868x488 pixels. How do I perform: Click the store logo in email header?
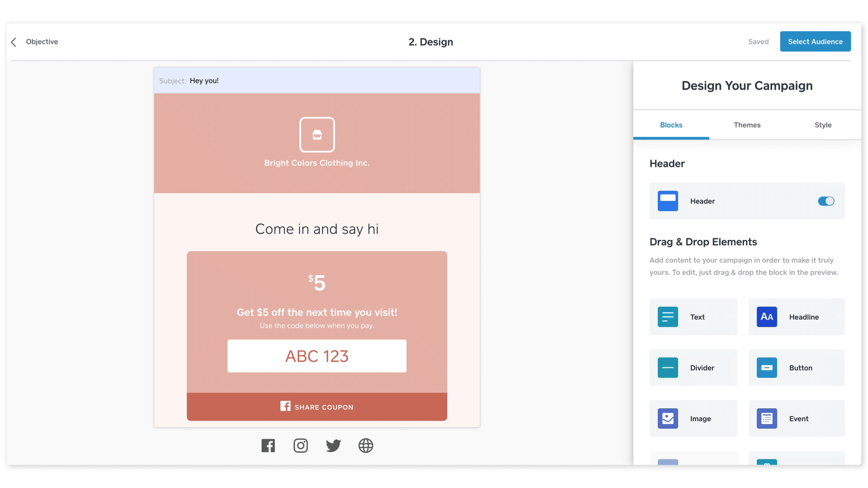pos(317,135)
